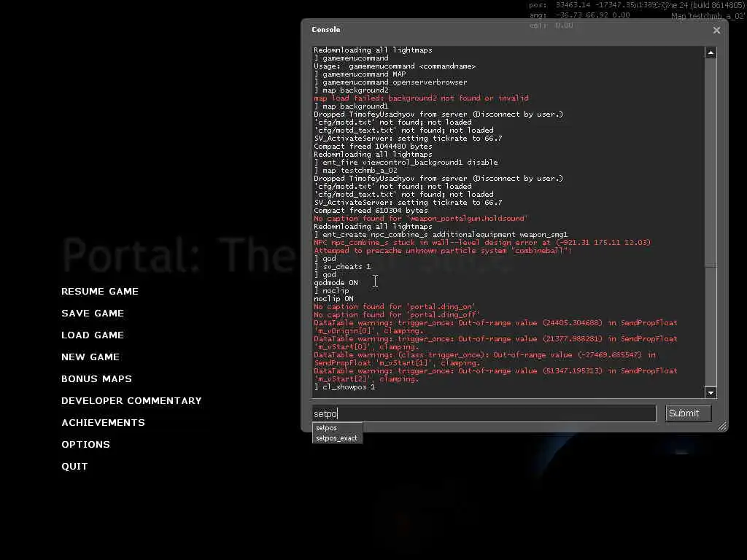Click Resume Game in main menu
The width and height of the screenshot is (747, 560).
pyautogui.click(x=99, y=292)
